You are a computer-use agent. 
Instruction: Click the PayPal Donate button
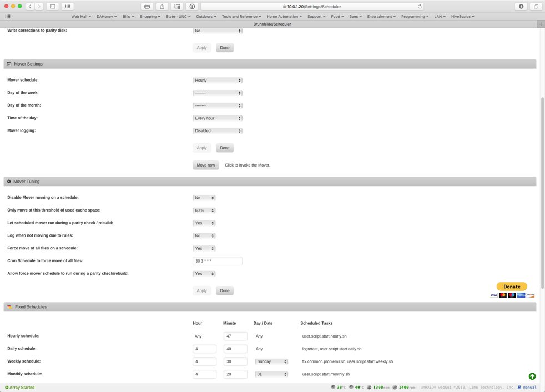pyautogui.click(x=512, y=287)
